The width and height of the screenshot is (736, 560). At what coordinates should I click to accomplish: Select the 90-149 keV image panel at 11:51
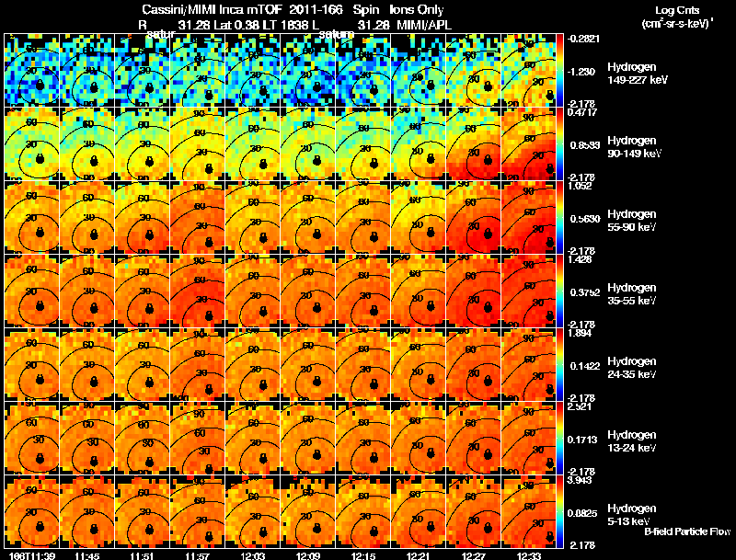pyautogui.click(x=143, y=144)
